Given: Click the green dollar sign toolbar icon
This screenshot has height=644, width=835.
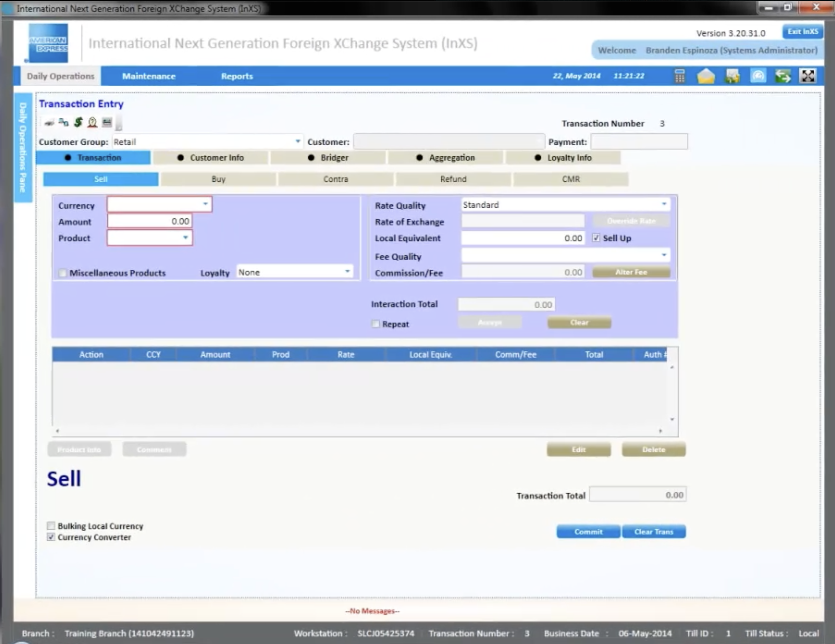Looking at the screenshot, I should (78, 122).
